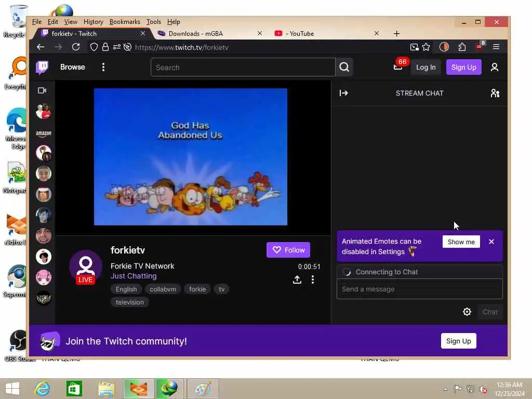Select the collabvm tag
The width and height of the screenshot is (532, 399).
(163, 289)
